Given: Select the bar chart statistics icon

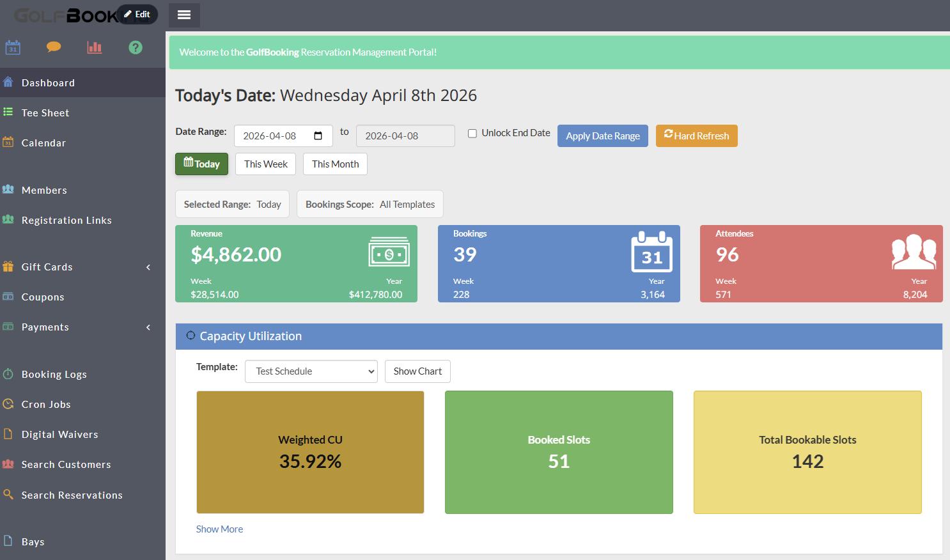Looking at the screenshot, I should (x=94, y=47).
